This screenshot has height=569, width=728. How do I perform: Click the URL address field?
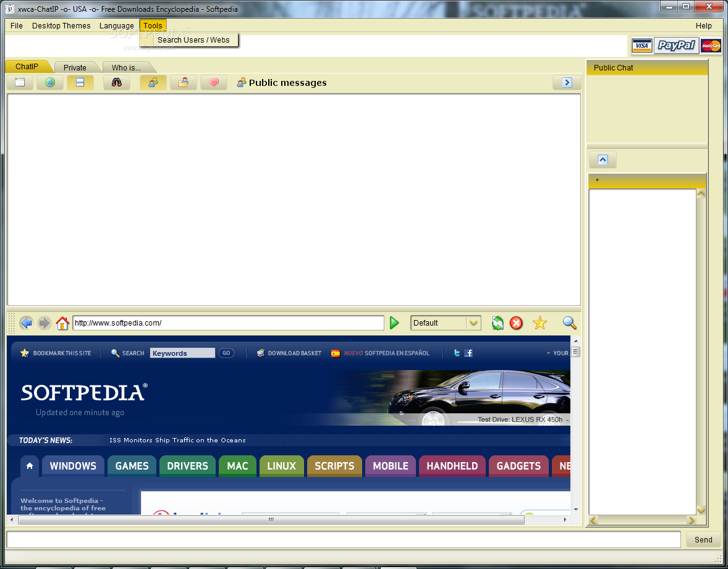point(228,322)
